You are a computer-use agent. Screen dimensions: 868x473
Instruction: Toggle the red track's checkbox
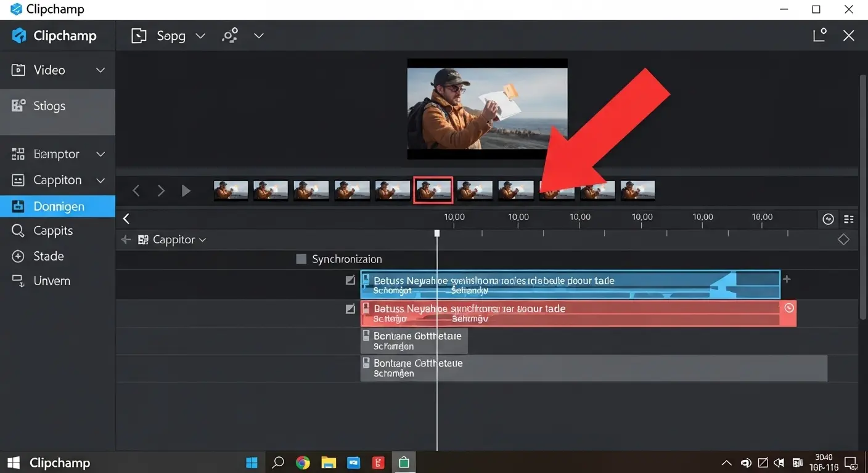click(350, 309)
